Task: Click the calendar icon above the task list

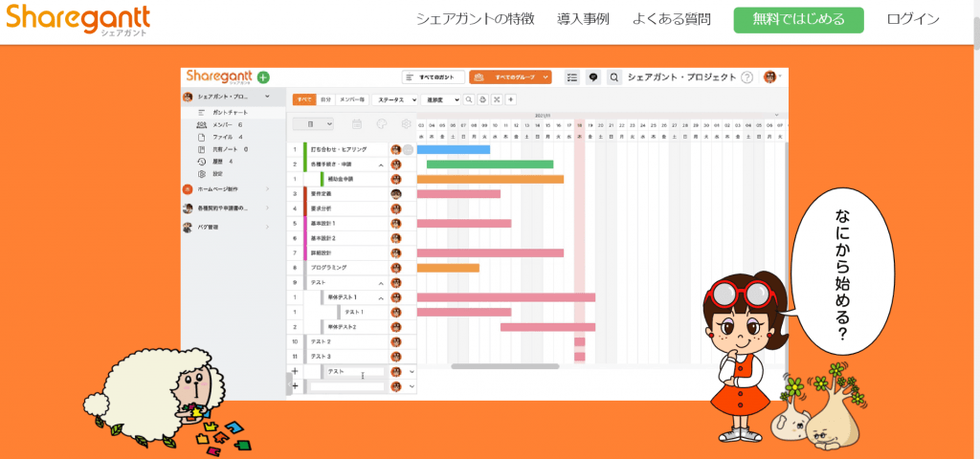Action: click(357, 124)
